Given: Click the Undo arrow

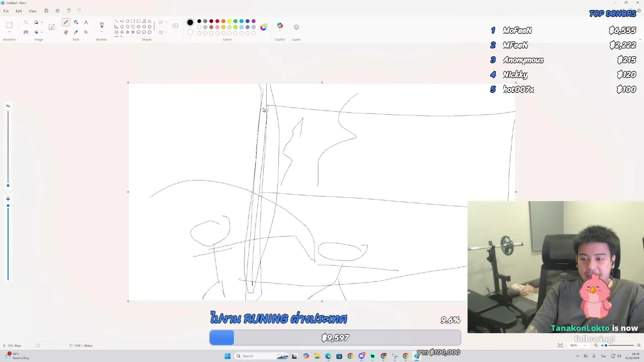Looking at the screenshot, I should [x=69, y=11].
